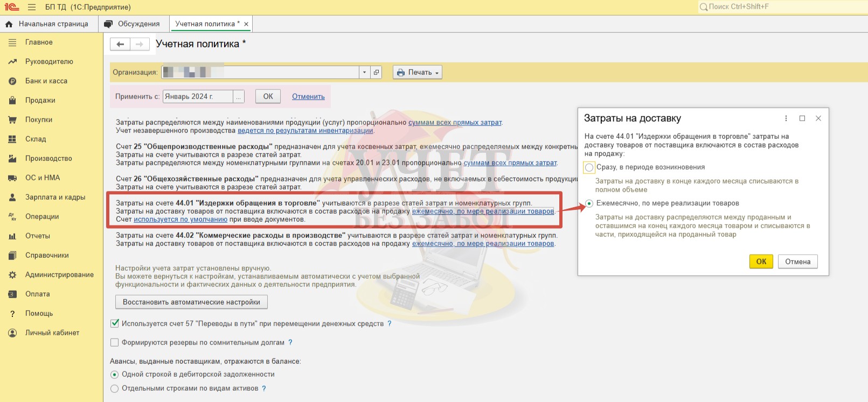This screenshot has height=402, width=868.
Task: Click the help icon beside счет 57 option
Action: [390, 323]
